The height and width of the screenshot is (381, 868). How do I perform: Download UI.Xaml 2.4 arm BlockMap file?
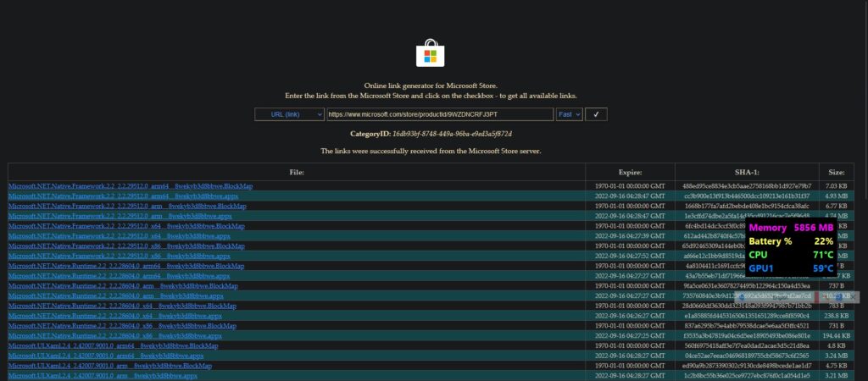(x=110, y=366)
